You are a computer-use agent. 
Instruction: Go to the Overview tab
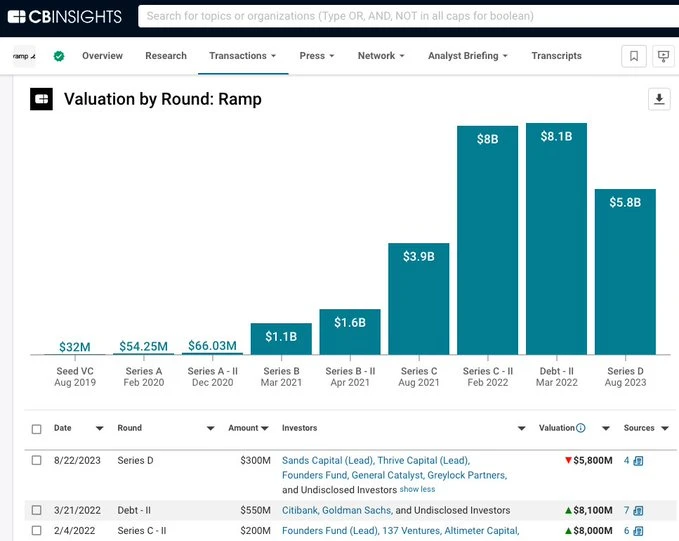pos(103,56)
